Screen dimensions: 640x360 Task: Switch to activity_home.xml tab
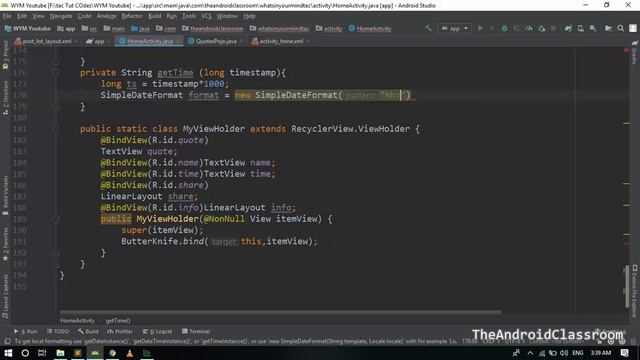tap(278, 41)
